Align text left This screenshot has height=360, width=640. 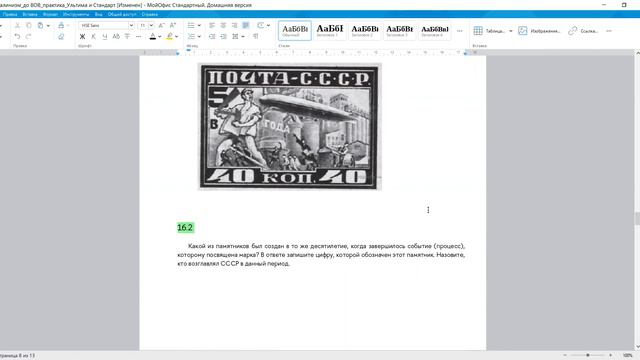(212, 25)
